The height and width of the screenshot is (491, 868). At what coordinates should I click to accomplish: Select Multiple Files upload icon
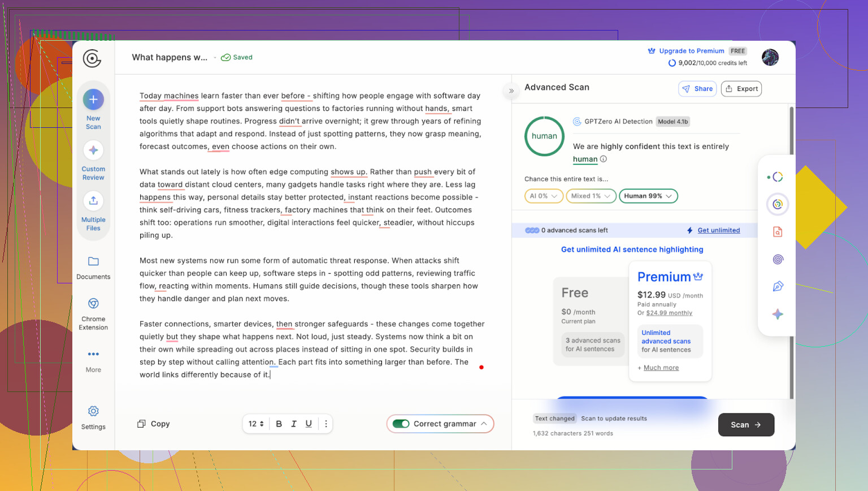(x=93, y=201)
